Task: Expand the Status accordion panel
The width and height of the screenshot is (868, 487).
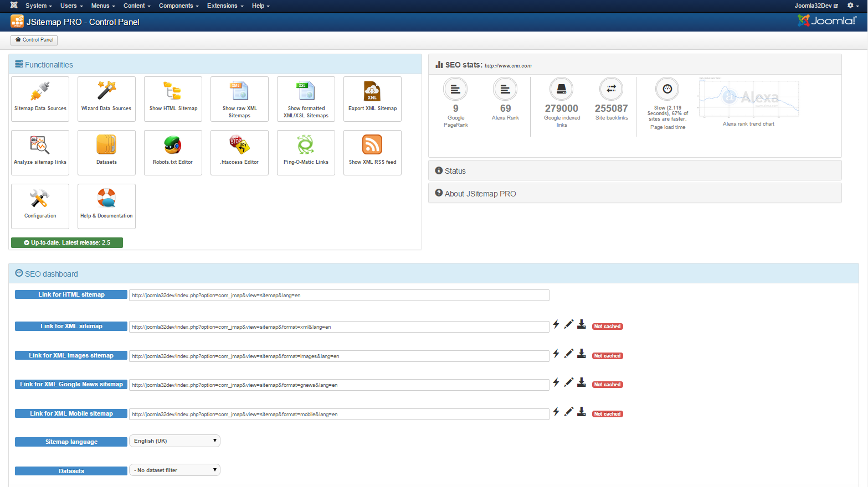Action: pyautogui.click(x=455, y=171)
